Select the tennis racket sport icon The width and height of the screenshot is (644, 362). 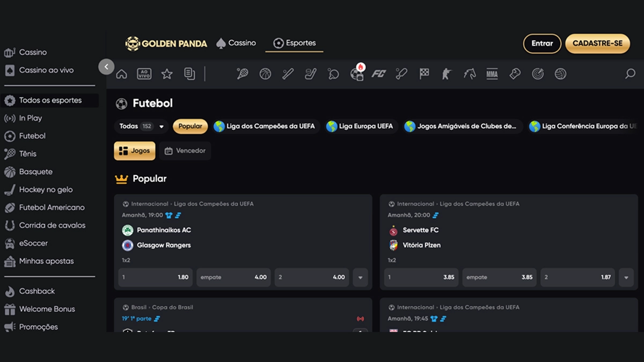point(243,74)
